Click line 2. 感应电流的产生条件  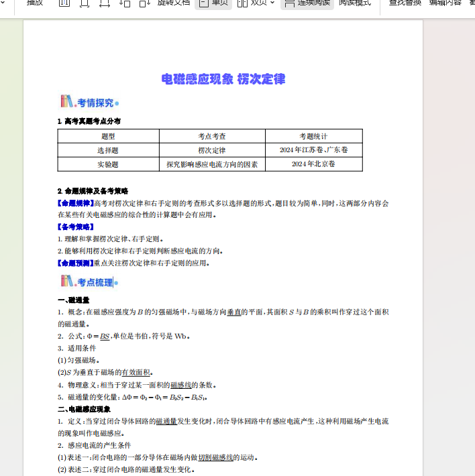94,445
